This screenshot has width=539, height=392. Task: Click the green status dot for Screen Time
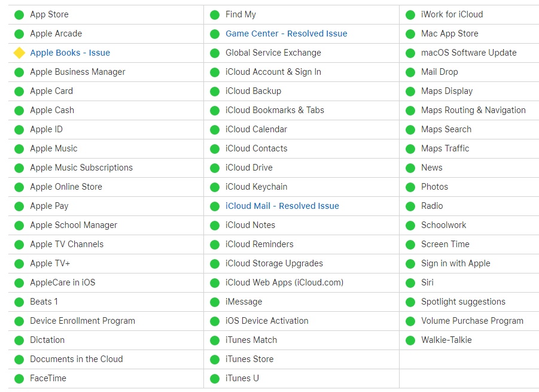pyautogui.click(x=410, y=245)
